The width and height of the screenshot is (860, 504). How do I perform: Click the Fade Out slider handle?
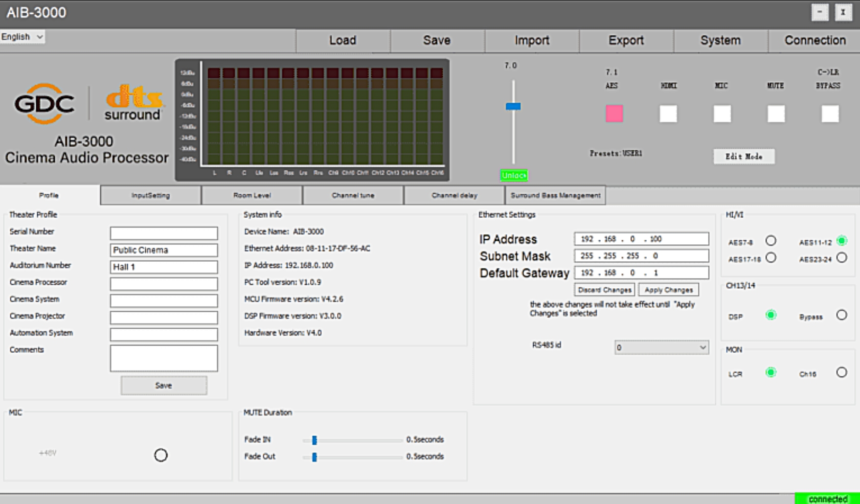tap(314, 456)
